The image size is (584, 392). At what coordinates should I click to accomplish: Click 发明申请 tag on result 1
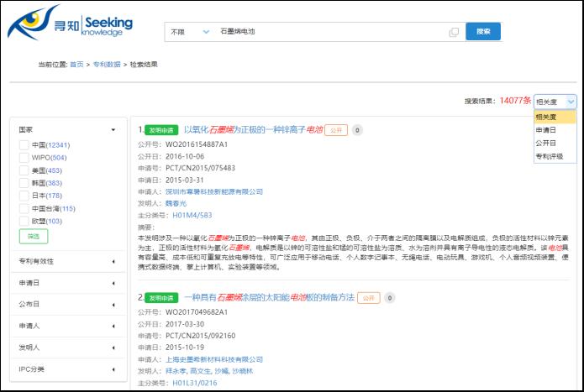tap(161, 130)
